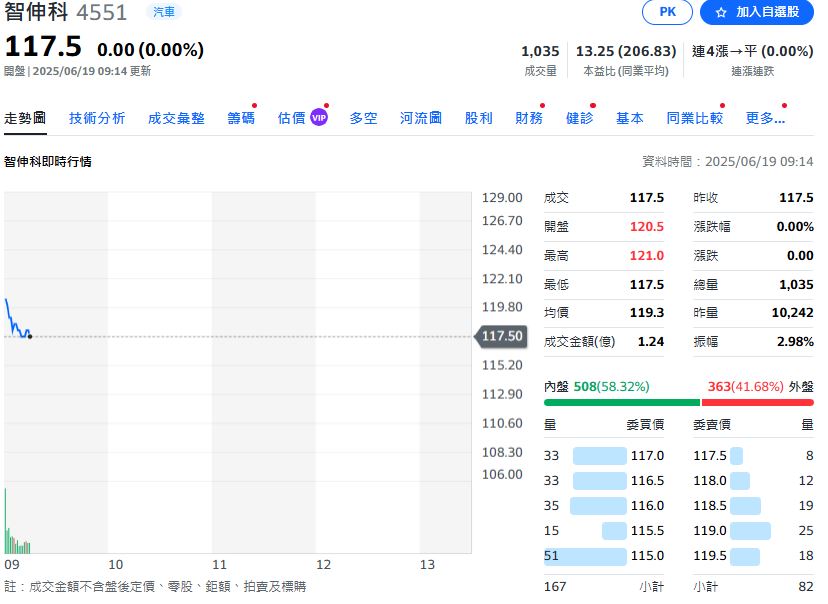Open the 多空 tab

point(363,118)
